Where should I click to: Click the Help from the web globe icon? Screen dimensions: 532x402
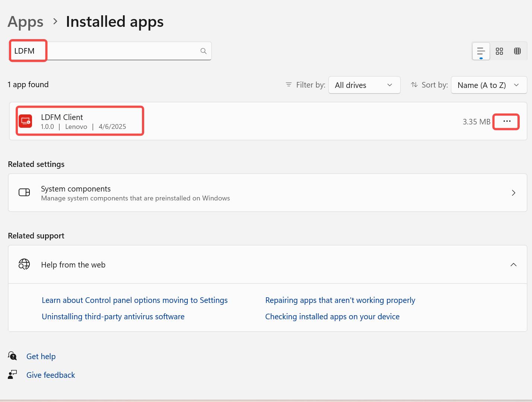(x=24, y=265)
